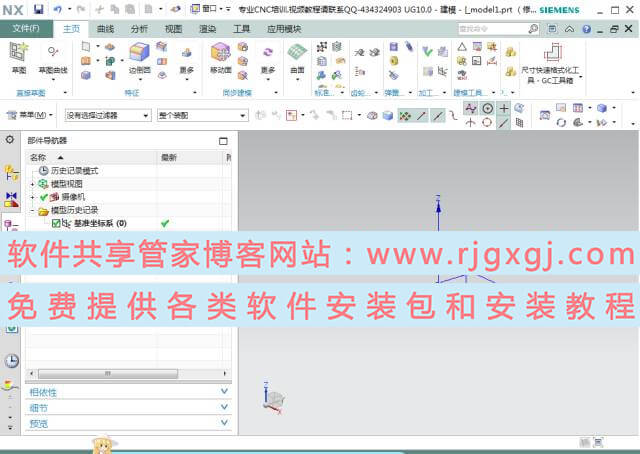640x454 pixels.
Task: Open the 窗口 dropdown in title bar
Action: pos(208,9)
